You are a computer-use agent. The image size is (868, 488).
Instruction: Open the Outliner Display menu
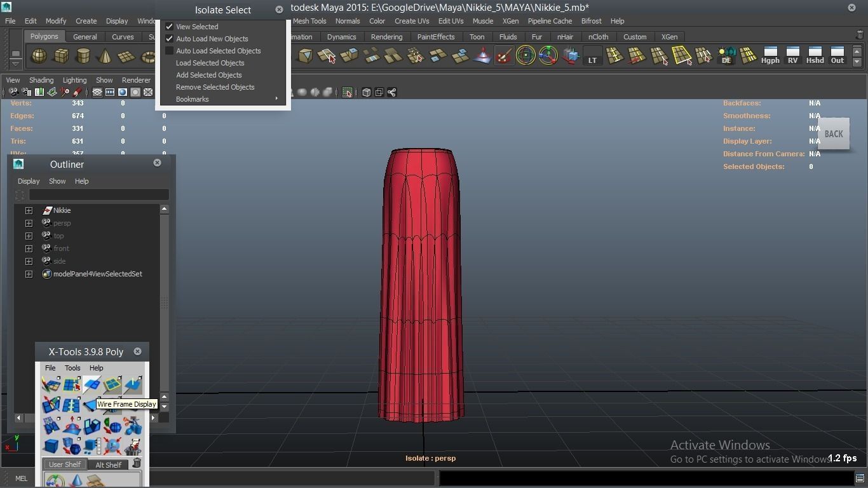coord(29,181)
